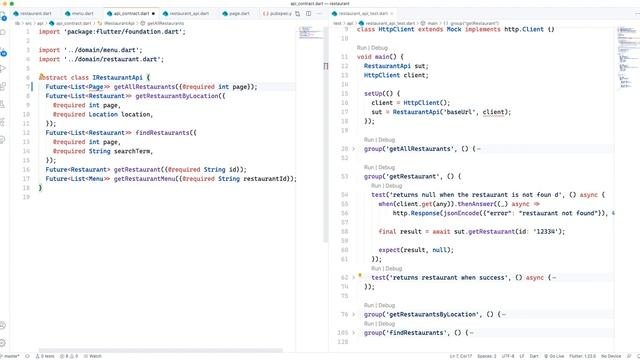The height and width of the screenshot is (360, 640).
Task: Click Run | Debug above group 'getAllRestaurants'
Action: coord(379,140)
